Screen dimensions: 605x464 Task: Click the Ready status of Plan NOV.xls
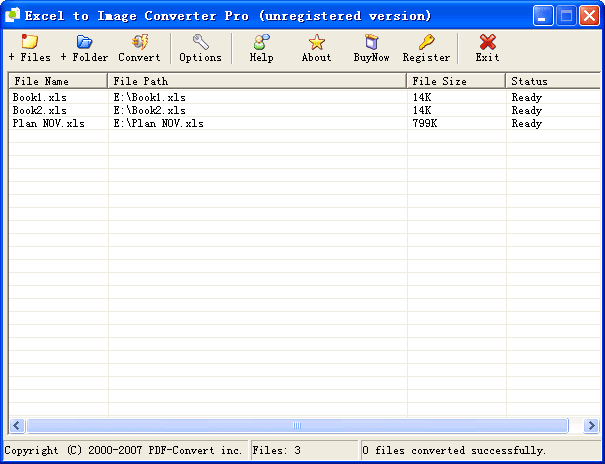pos(527,123)
